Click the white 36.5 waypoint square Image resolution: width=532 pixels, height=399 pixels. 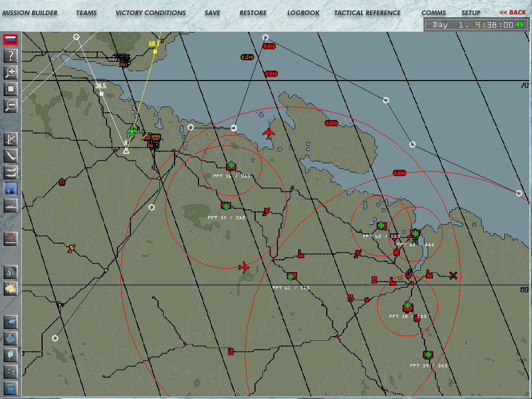[x=101, y=94]
